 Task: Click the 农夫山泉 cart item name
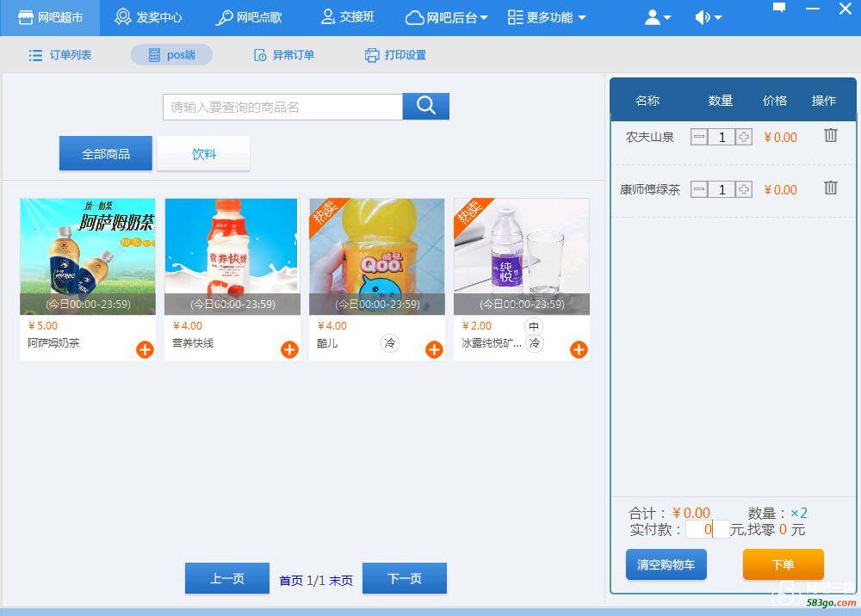(649, 137)
